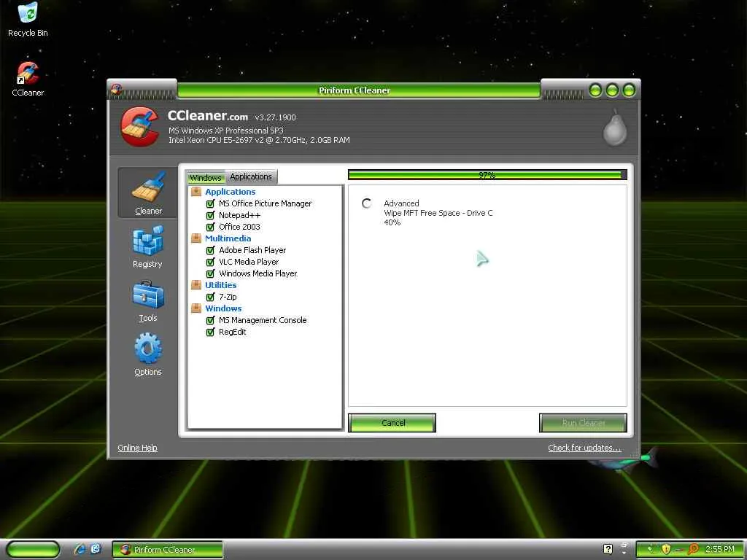
Task: Click the Applications category box icon
Action: [x=196, y=192]
